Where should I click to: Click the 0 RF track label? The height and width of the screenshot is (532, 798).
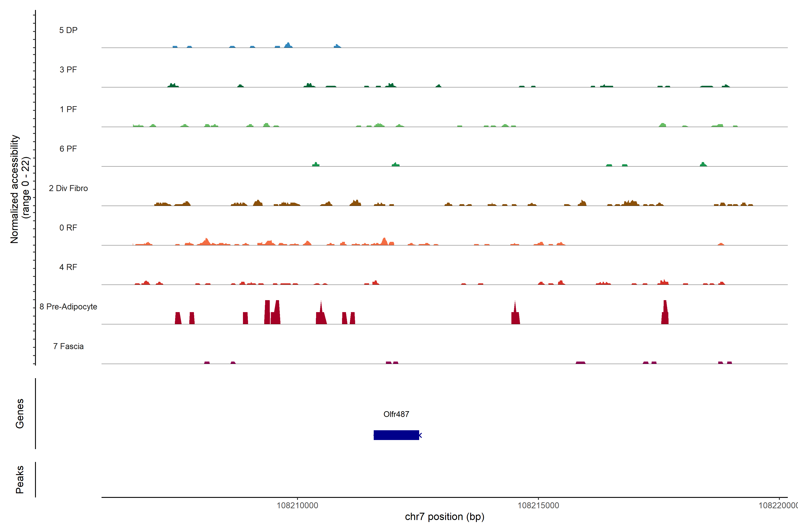68,228
